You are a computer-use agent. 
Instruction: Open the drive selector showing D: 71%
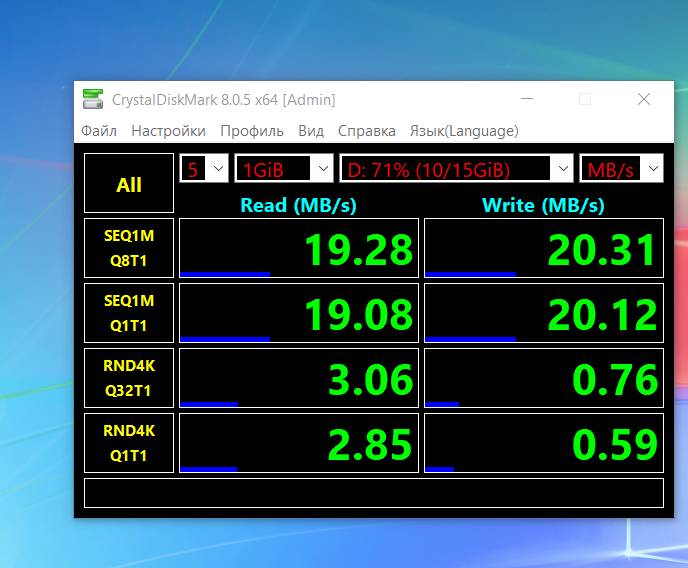[456, 169]
